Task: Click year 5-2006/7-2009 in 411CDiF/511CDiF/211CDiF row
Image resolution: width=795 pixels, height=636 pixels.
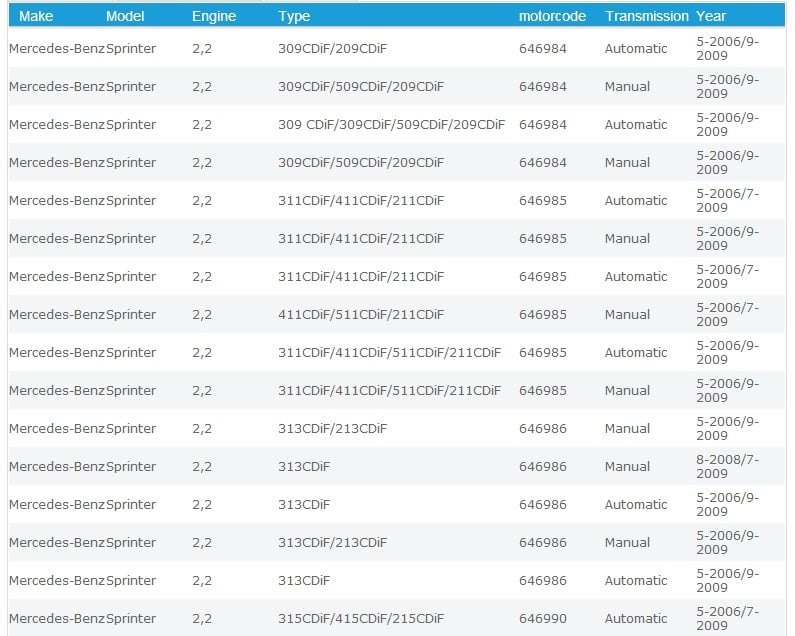Action: point(727,315)
